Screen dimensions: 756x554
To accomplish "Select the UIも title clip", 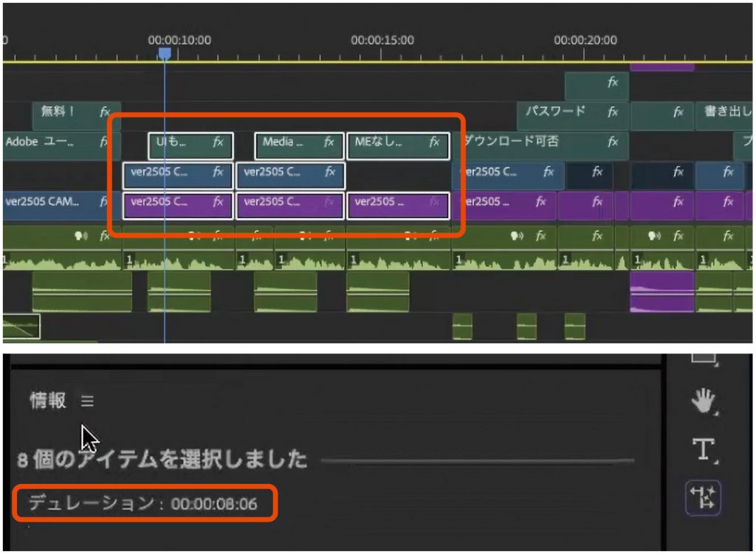I will (177, 145).
